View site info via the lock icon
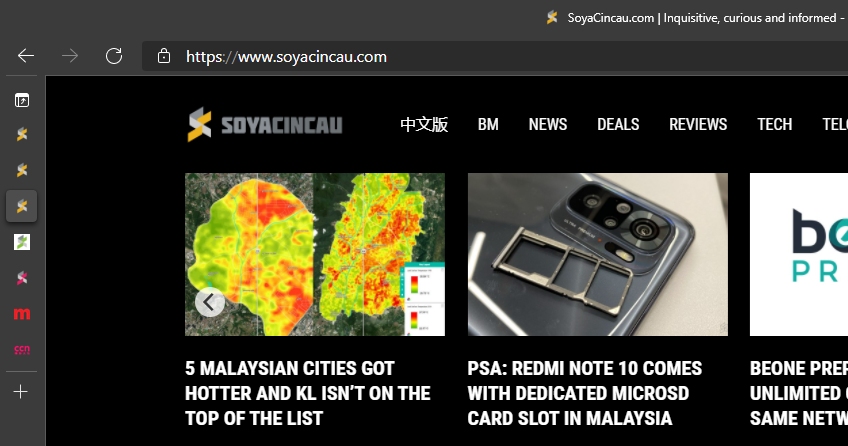Image resolution: width=848 pixels, height=446 pixels. click(163, 56)
